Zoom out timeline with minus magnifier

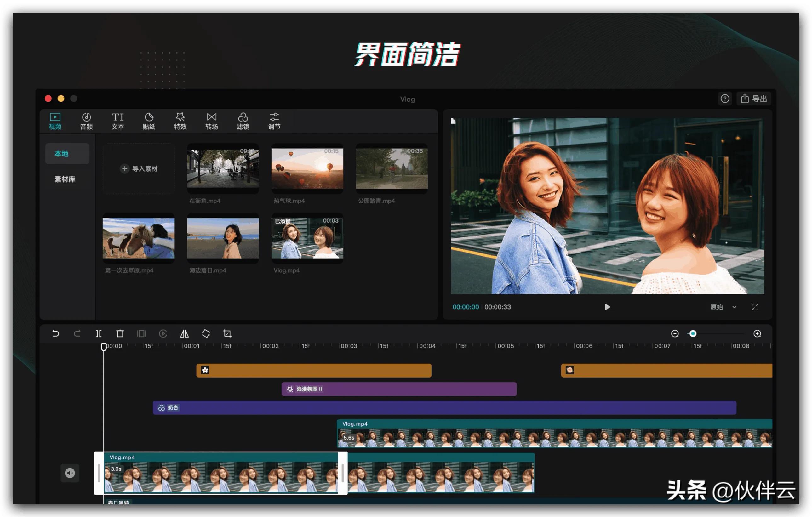click(675, 333)
